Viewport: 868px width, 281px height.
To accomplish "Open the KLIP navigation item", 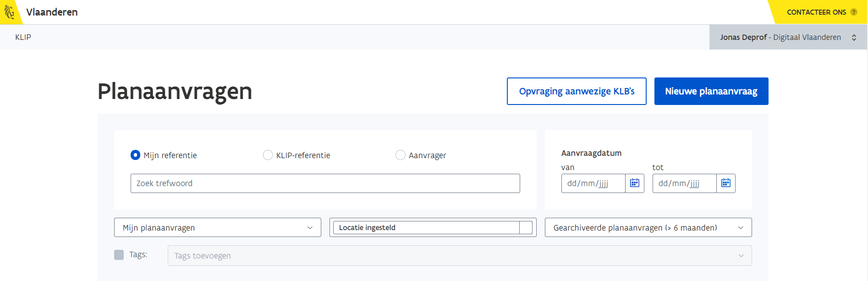I will pyautogui.click(x=23, y=38).
